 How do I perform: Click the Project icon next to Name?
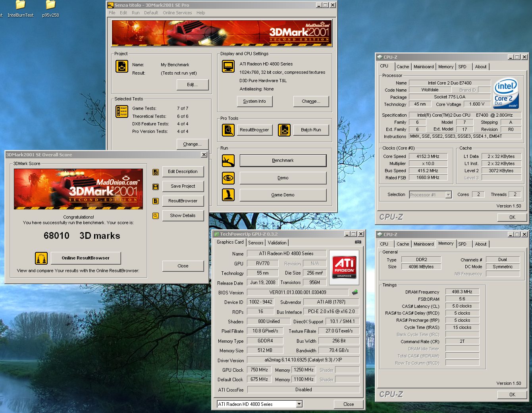click(122, 66)
